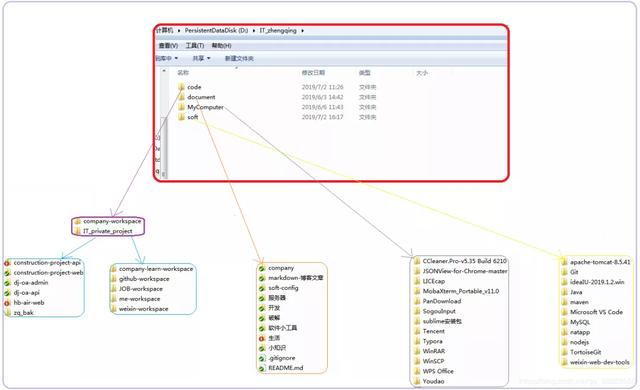Select the document folder icon
The width and height of the screenshot is (640, 390).
click(182, 97)
